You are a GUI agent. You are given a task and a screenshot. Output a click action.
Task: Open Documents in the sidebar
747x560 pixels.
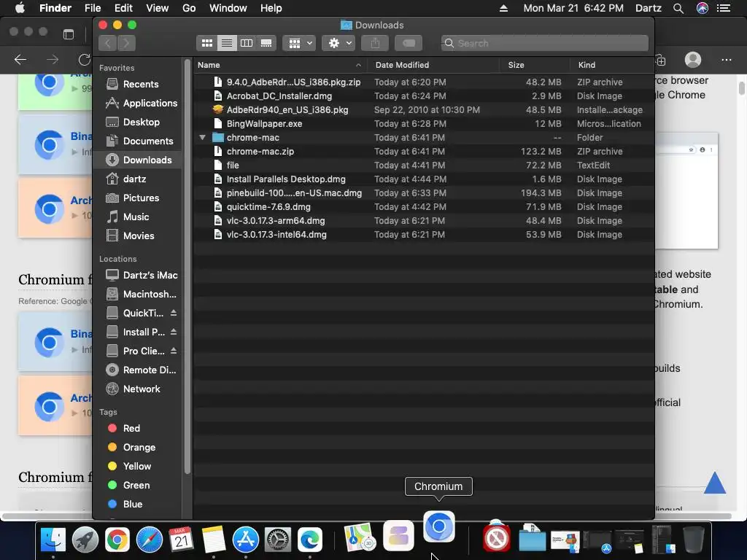point(138,141)
